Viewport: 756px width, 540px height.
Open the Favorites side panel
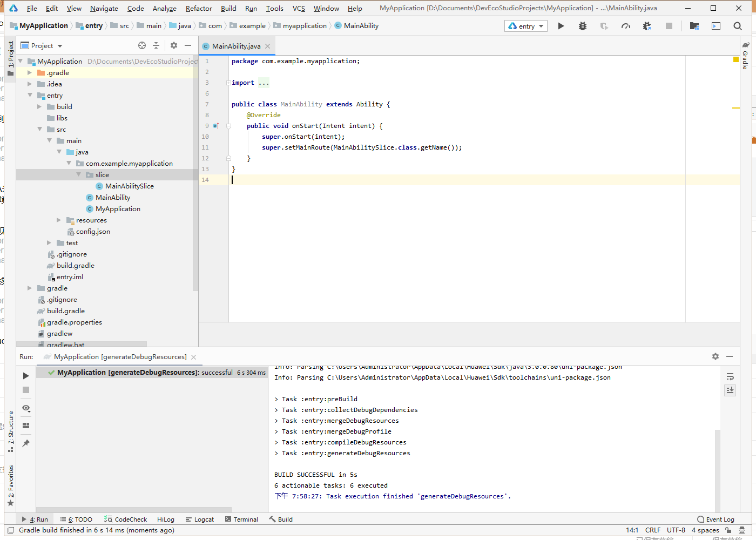pos(11,485)
